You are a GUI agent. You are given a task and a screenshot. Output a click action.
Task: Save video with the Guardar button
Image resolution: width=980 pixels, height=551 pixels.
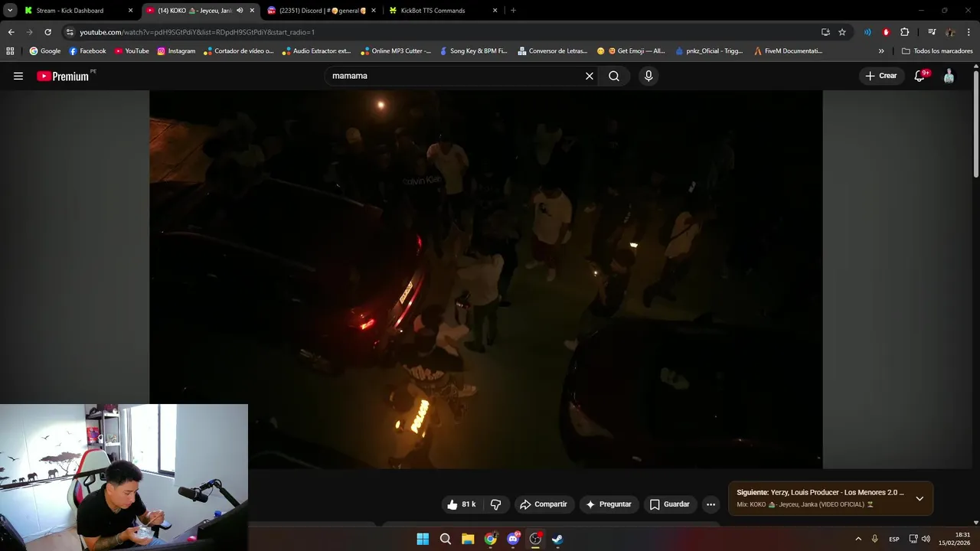point(670,504)
